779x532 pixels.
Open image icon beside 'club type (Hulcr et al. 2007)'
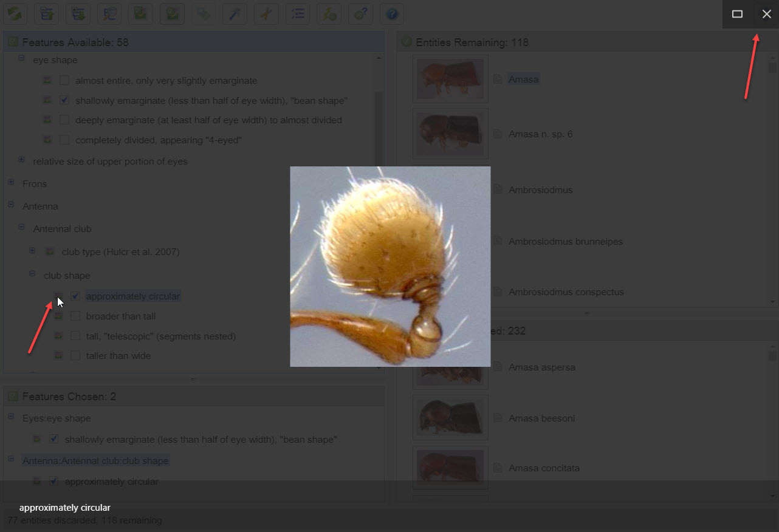[x=50, y=251]
